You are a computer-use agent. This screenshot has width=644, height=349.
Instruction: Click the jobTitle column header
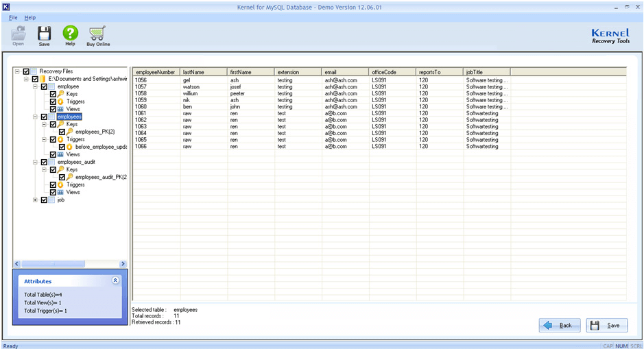click(486, 72)
